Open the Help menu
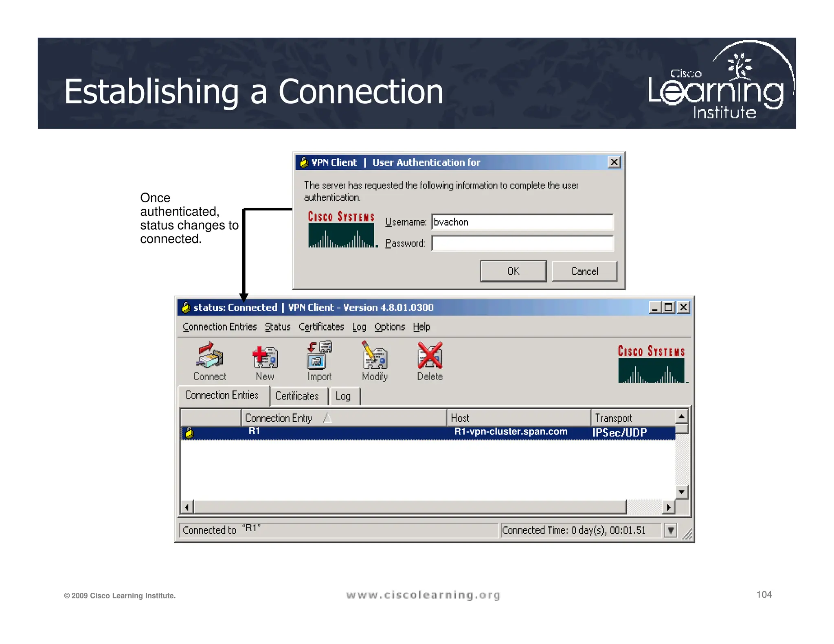The height and width of the screenshot is (644, 834). [421, 327]
